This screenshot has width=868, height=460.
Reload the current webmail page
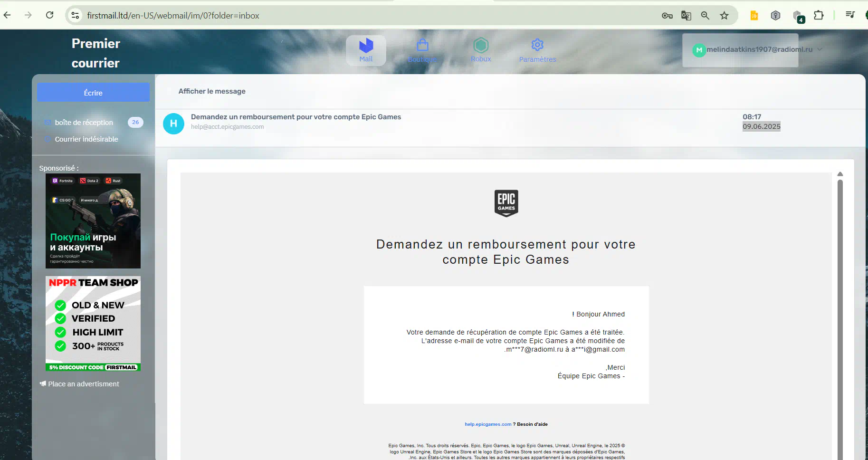coord(49,15)
